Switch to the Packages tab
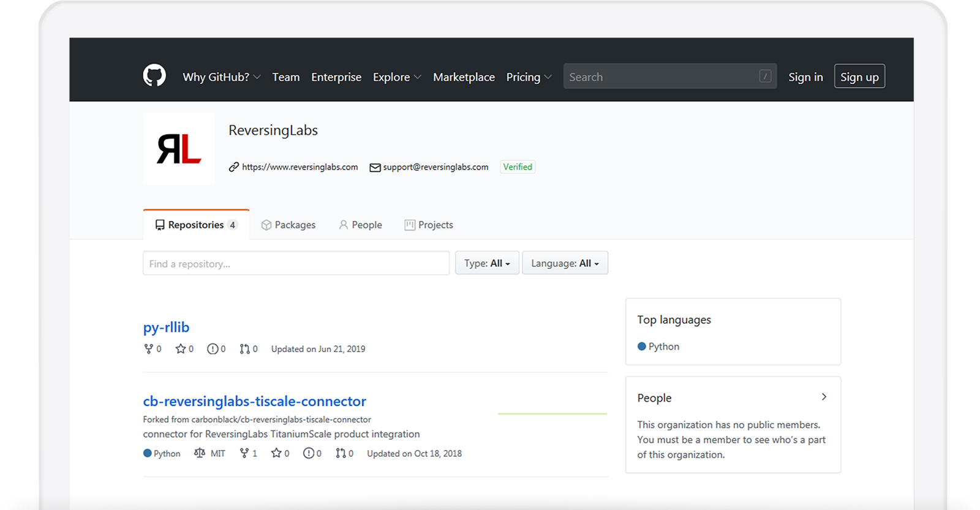The width and height of the screenshot is (980, 510). (288, 225)
